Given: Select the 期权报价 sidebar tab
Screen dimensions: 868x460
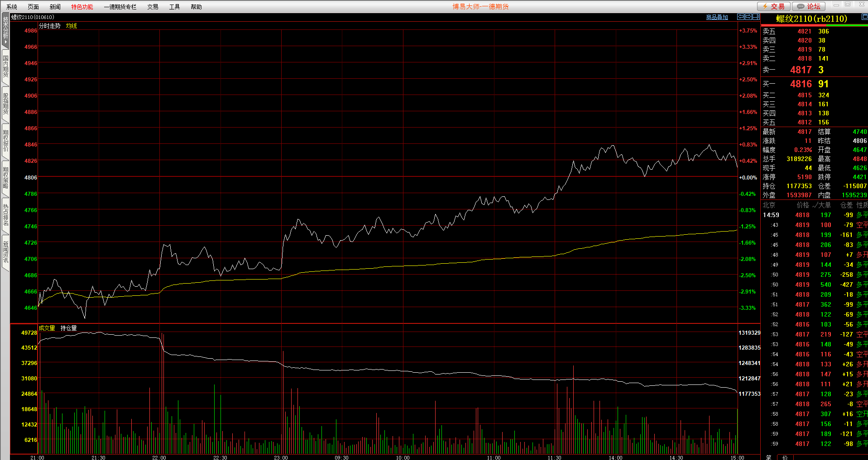Looking at the screenshot, I should click(x=5, y=141).
